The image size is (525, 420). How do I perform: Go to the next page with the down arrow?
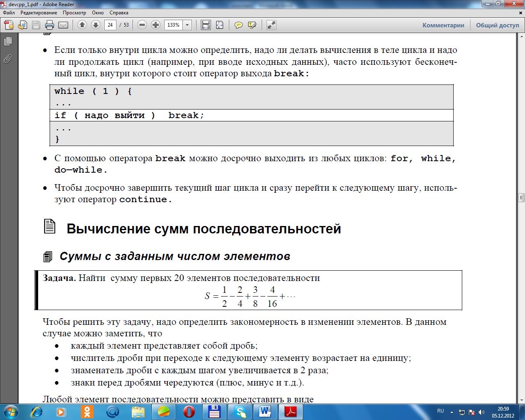point(96,25)
